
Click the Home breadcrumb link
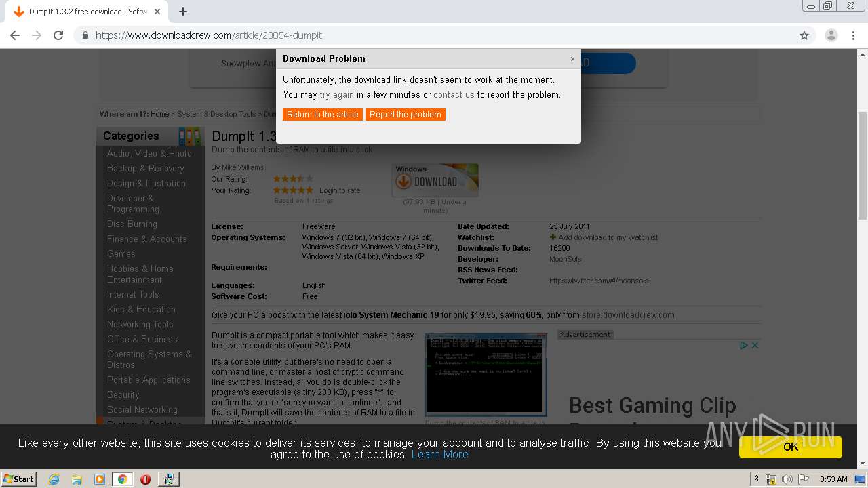[x=159, y=114]
